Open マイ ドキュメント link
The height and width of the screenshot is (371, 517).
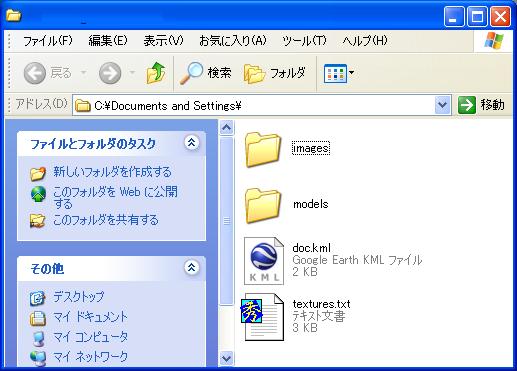90,317
